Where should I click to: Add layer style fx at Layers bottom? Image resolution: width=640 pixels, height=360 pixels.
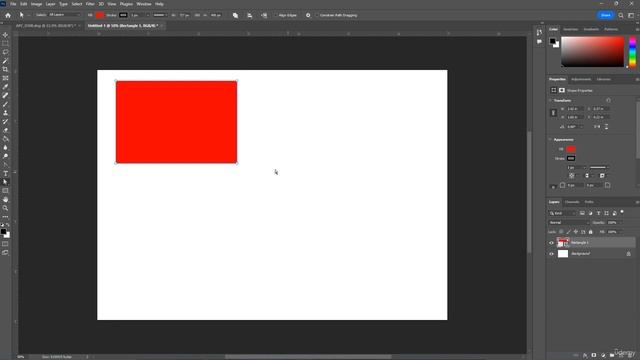coord(585,355)
